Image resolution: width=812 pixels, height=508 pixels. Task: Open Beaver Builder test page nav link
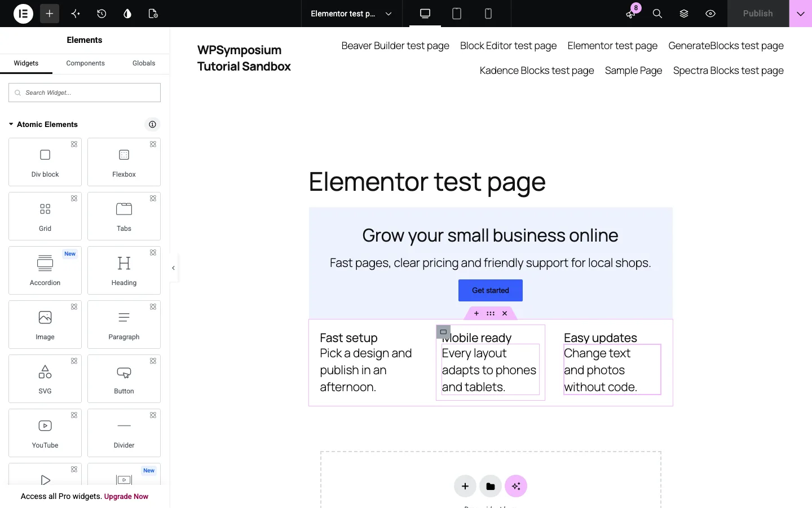(x=395, y=46)
